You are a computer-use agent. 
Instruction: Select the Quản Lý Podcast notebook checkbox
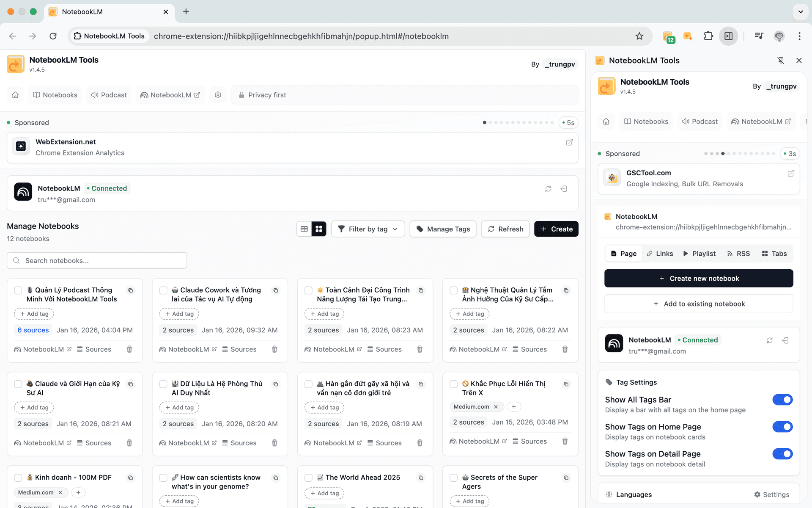pos(18,290)
